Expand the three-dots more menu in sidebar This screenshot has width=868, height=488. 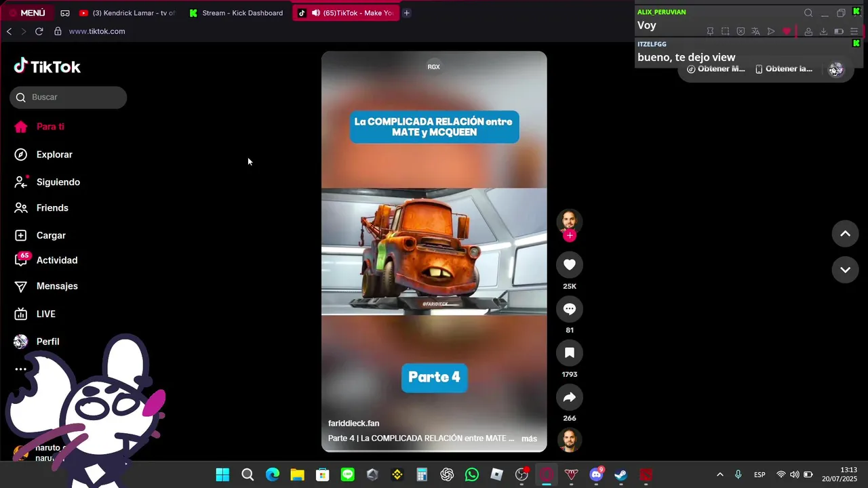click(x=21, y=369)
